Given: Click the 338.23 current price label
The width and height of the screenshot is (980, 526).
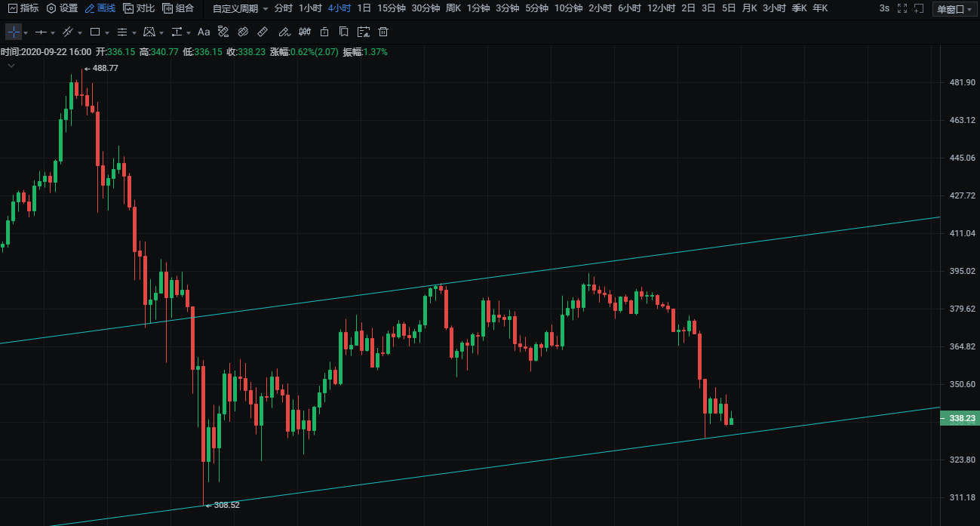Looking at the screenshot, I should (961, 418).
